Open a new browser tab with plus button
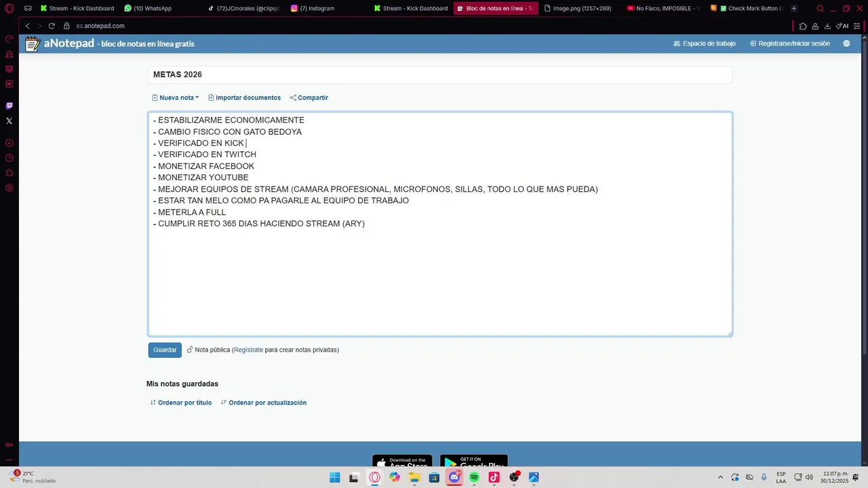The width and height of the screenshot is (868, 488). (794, 8)
